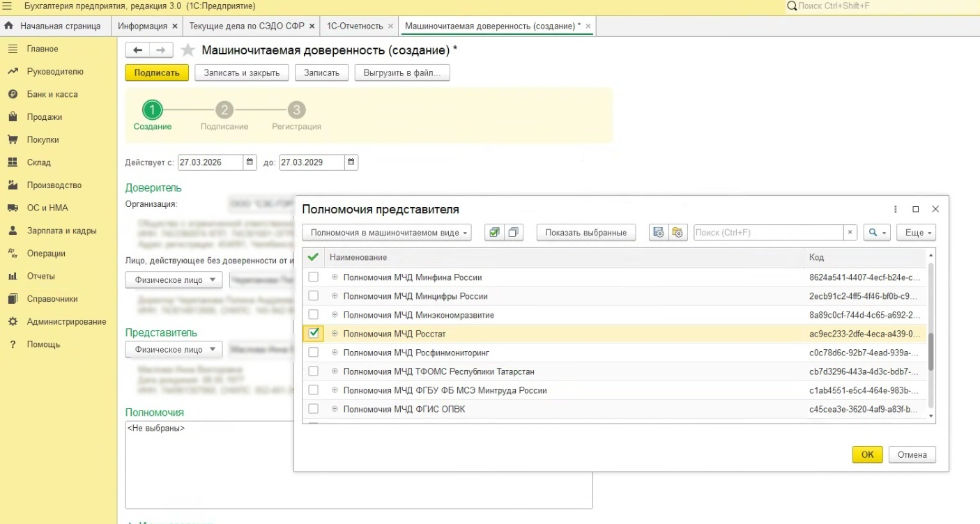The height and width of the screenshot is (524, 980).
Task: Open calendar for the 27.03.2026 start date
Action: [250, 162]
